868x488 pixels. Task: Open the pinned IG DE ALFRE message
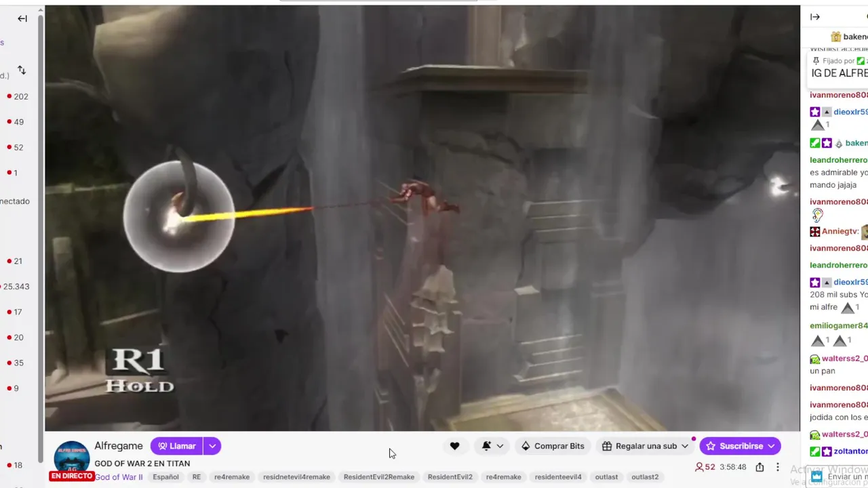[840, 73]
